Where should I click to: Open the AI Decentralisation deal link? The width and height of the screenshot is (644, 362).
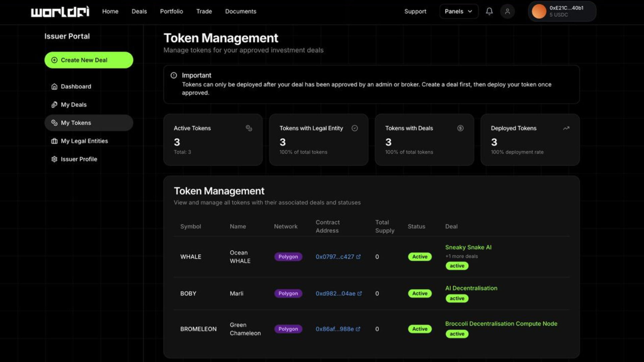(x=471, y=288)
